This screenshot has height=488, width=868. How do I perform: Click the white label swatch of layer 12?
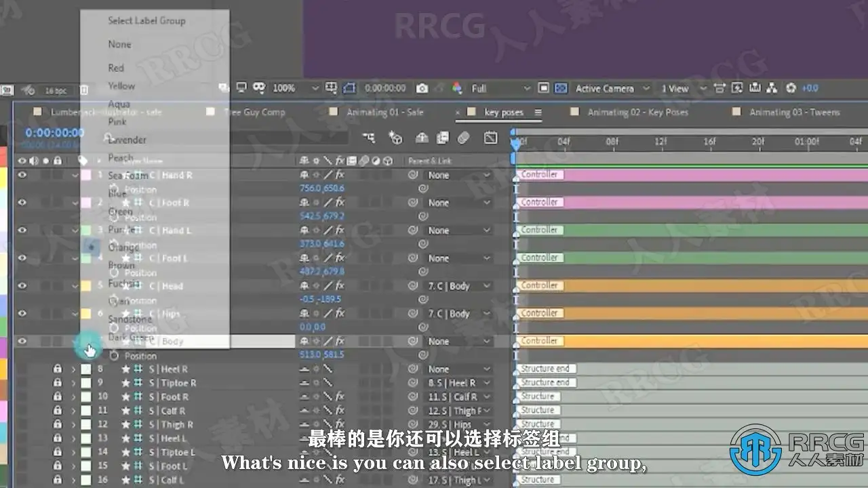(x=86, y=425)
